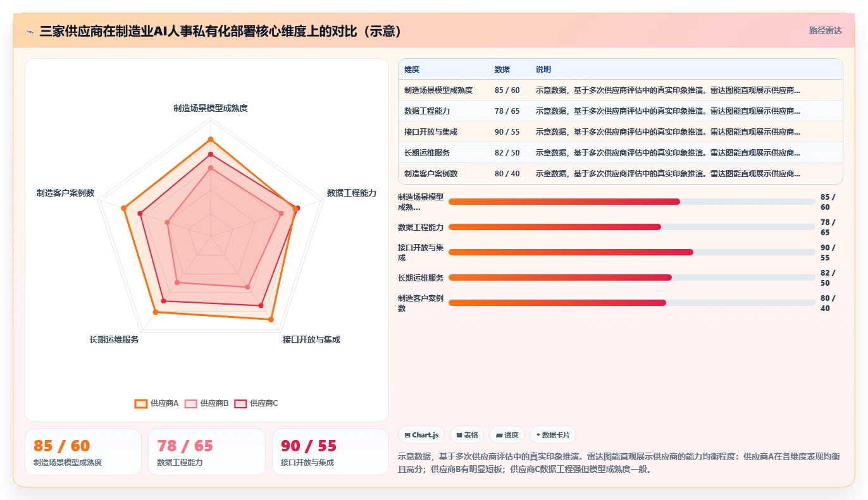Click the 制造场景模型成熟 progress bar
Viewport: 868px width, 500px height.
tap(632, 202)
